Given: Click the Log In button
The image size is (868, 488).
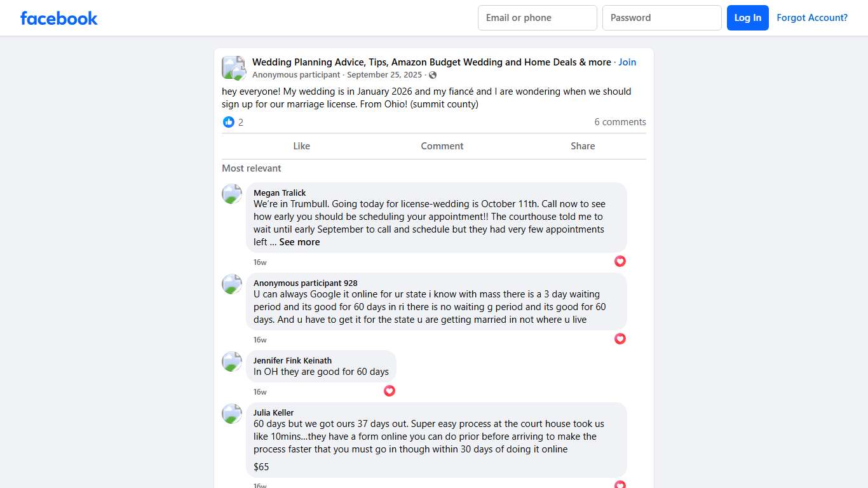Looking at the screenshot, I should 747,18.
